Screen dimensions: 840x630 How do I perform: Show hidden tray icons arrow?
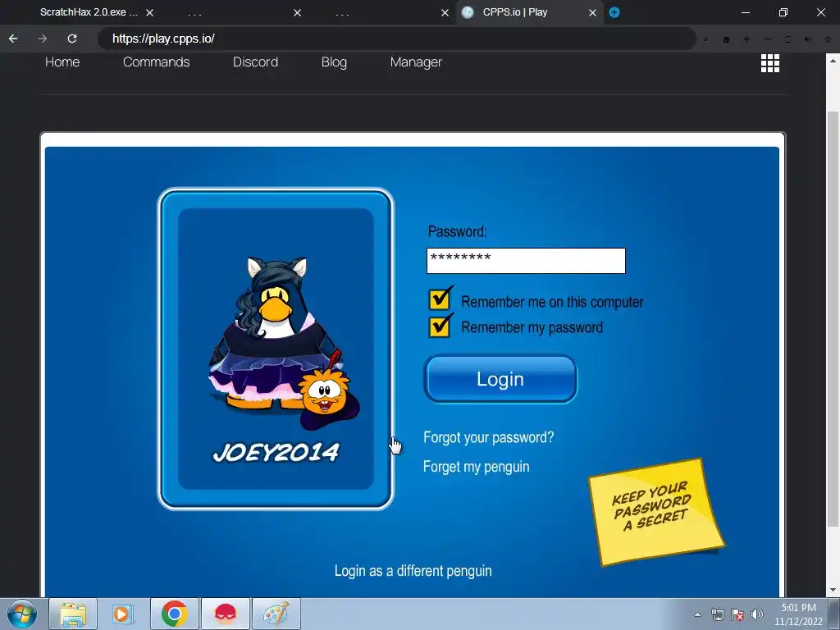tap(697, 614)
